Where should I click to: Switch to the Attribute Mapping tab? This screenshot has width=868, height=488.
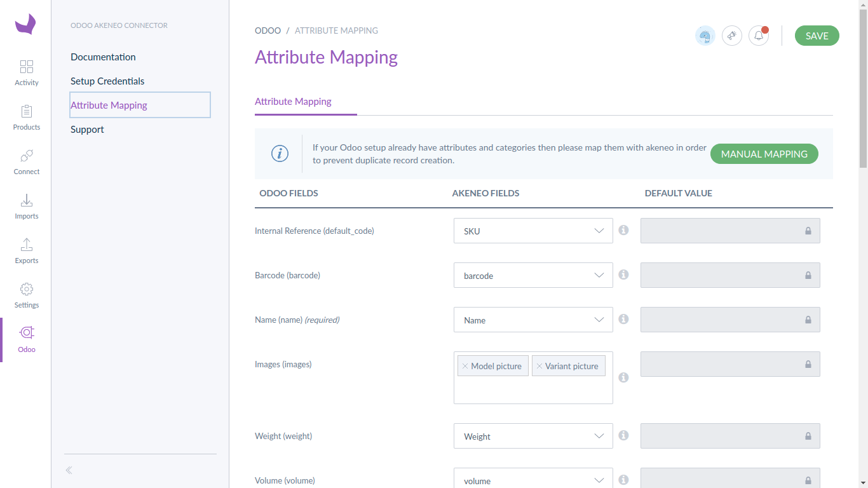point(292,101)
